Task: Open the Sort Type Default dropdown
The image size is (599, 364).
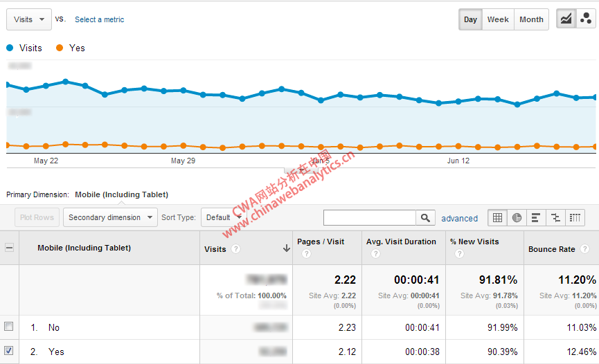Action: pyautogui.click(x=222, y=217)
